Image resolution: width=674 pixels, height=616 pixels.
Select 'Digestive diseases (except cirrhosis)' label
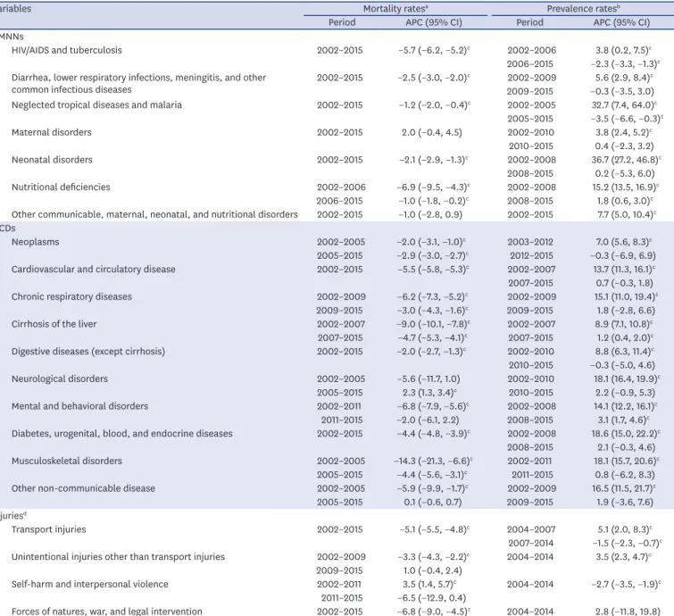click(x=88, y=352)
